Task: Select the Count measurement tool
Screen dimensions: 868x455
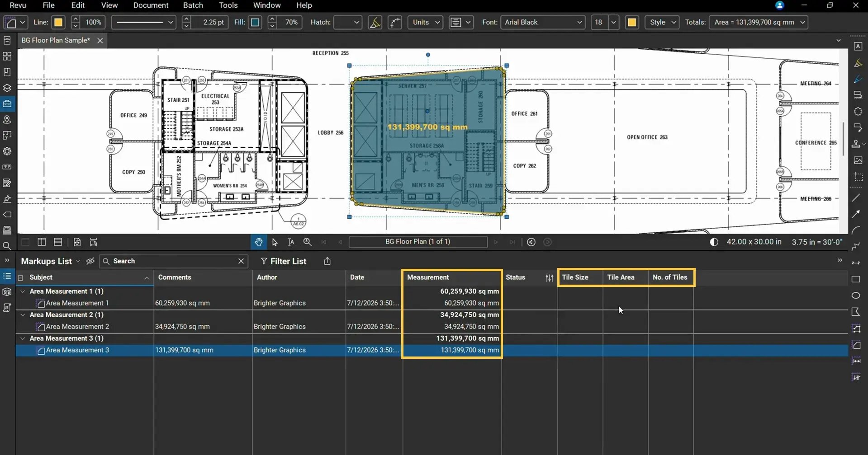Action: point(856,377)
